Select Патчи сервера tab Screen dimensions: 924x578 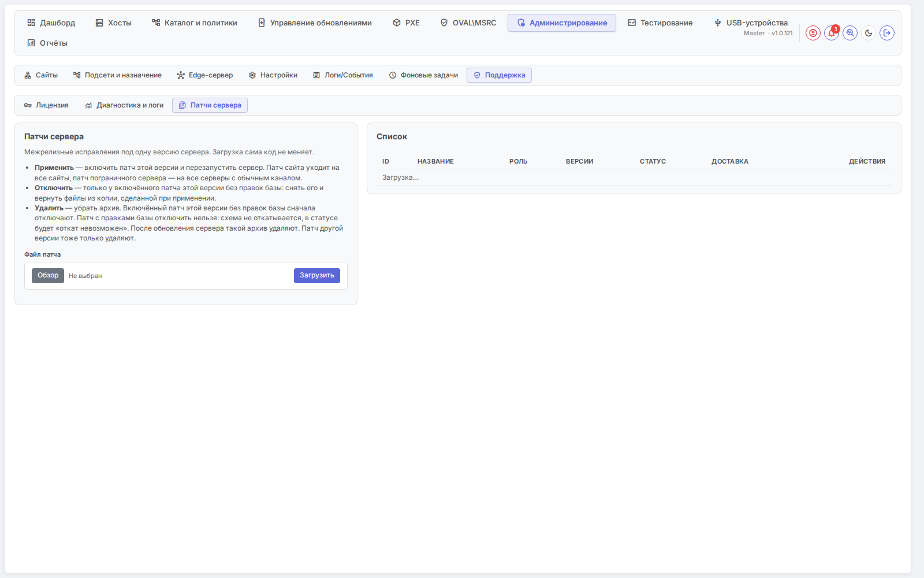pos(210,105)
